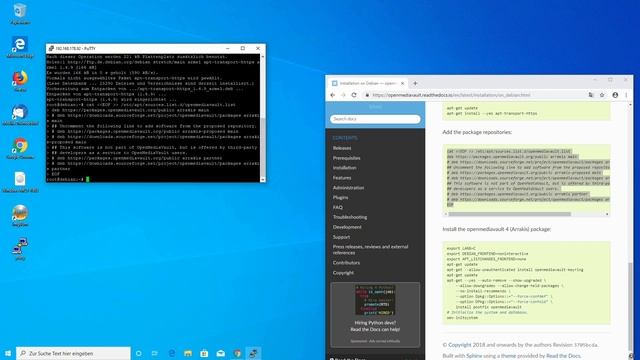Switch to the PuTTY taskbar button
Screen dimensions: 640x360
pyautogui.click(x=253, y=353)
